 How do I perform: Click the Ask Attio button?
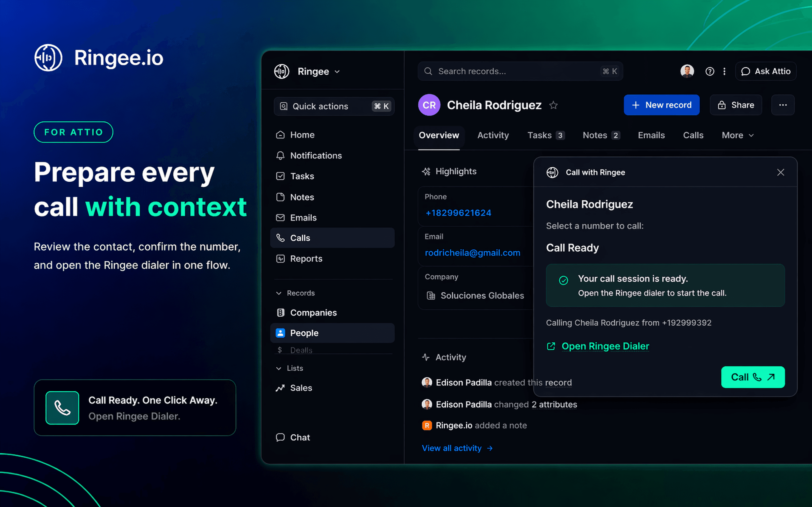coord(766,71)
